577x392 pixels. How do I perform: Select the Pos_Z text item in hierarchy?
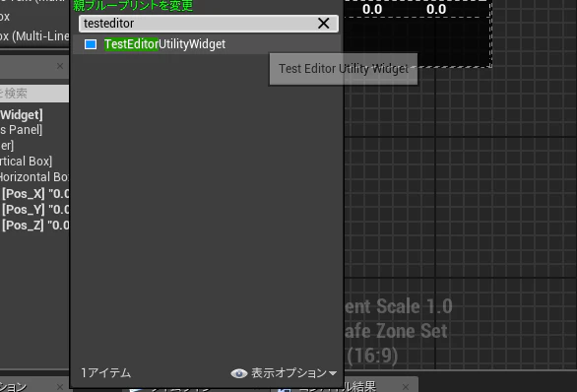[35, 226]
